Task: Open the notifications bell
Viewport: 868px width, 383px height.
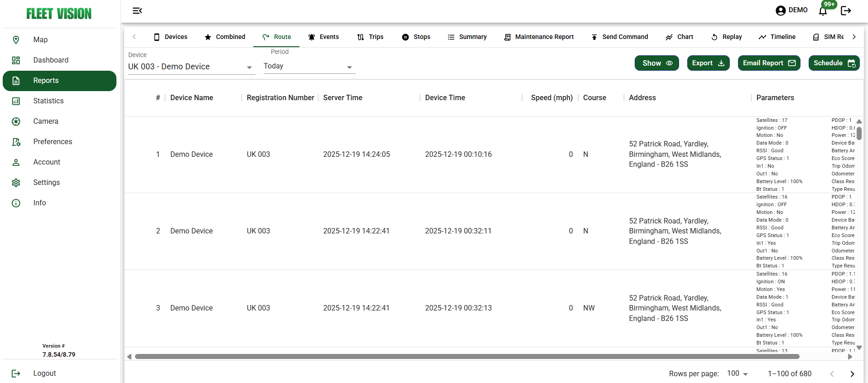Action: point(823,11)
